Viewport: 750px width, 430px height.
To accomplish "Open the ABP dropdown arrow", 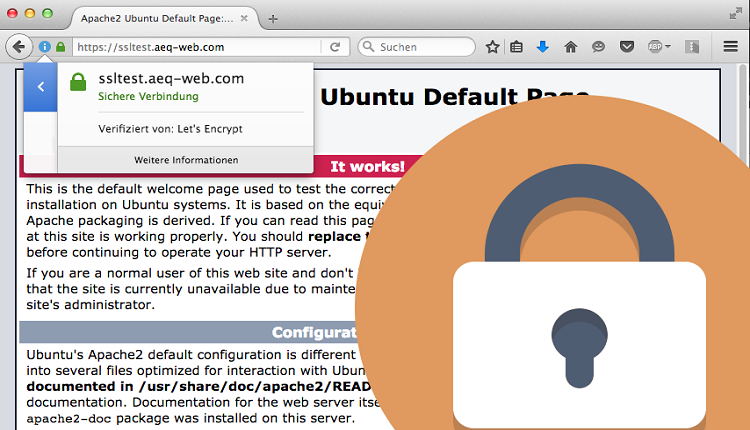I will click(x=668, y=47).
